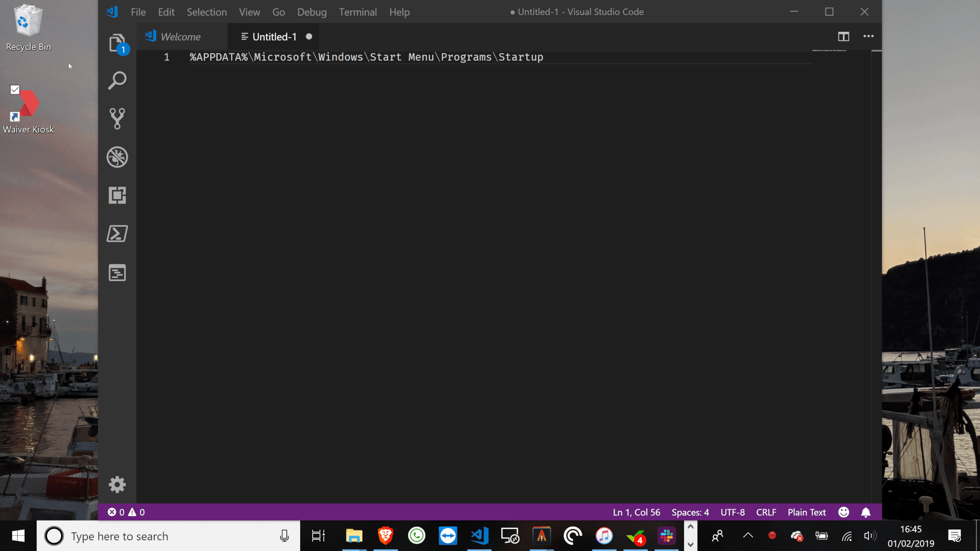Open the Help menu

[x=399, y=12]
